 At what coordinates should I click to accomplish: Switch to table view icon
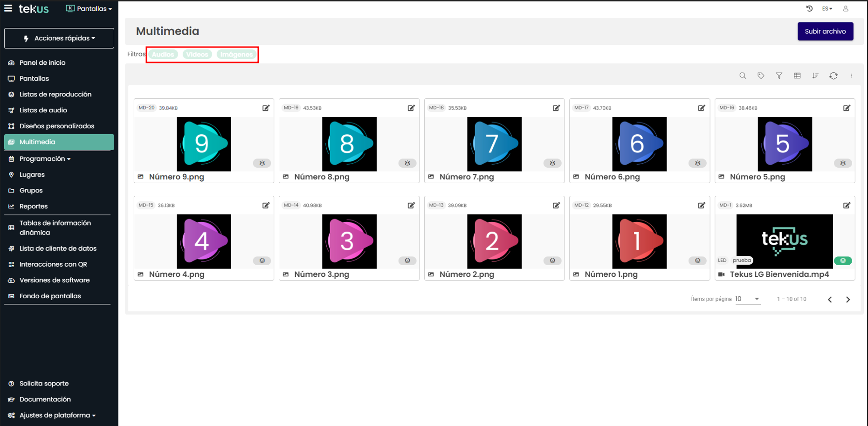click(x=797, y=76)
